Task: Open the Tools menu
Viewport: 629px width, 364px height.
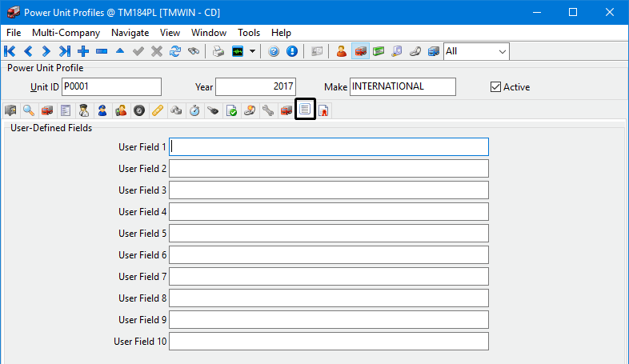Action: click(249, 33)
